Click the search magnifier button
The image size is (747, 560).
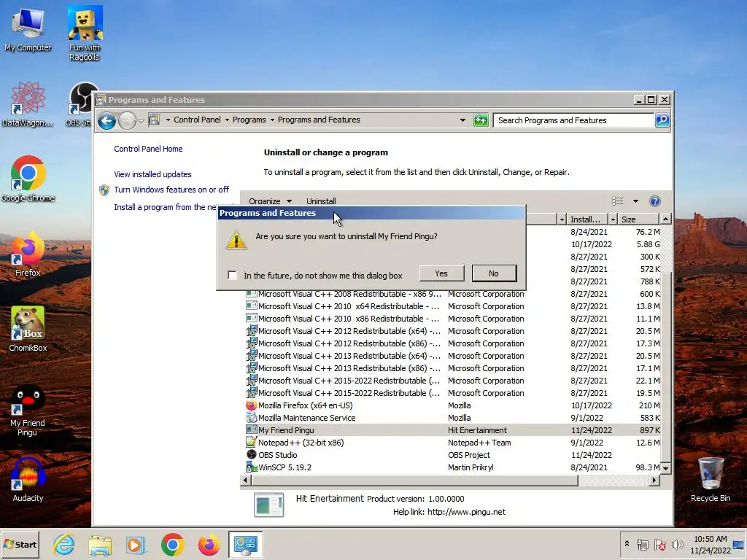662,120
